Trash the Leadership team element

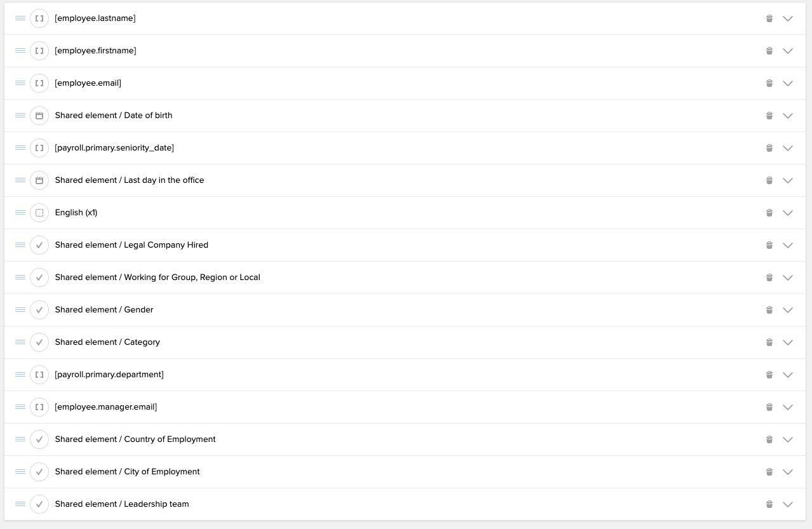coord(769,504)
